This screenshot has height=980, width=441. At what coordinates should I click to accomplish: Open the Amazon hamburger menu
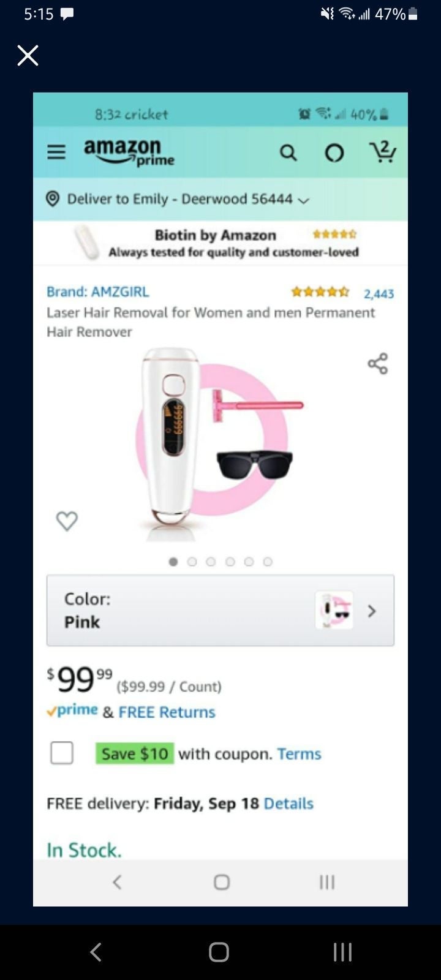click(56, 152)
